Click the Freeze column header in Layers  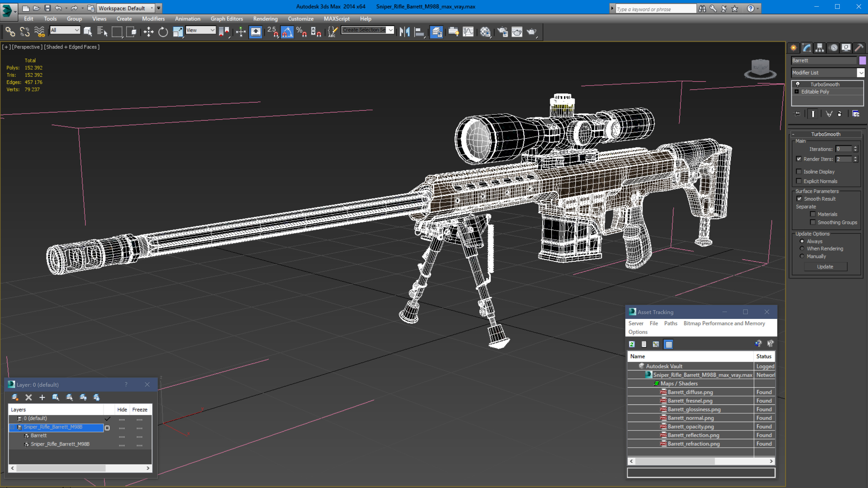coord(140,409)
